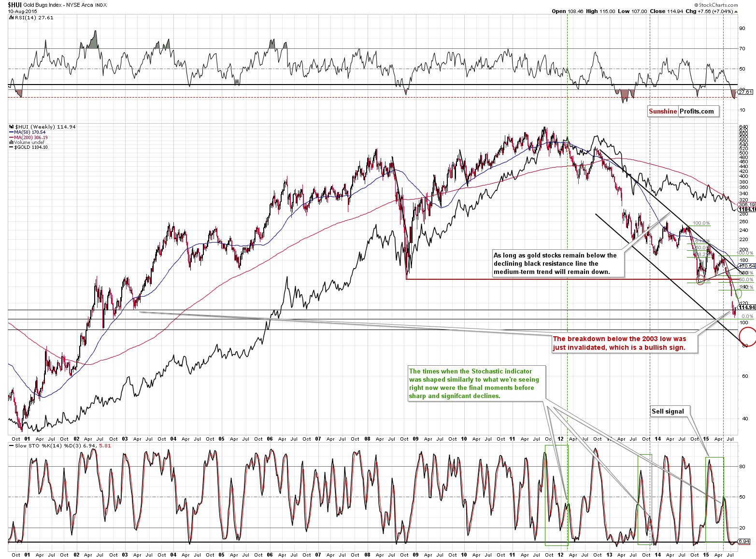Click the red 2003 low breakdown annotation

(x=625, y=343)
